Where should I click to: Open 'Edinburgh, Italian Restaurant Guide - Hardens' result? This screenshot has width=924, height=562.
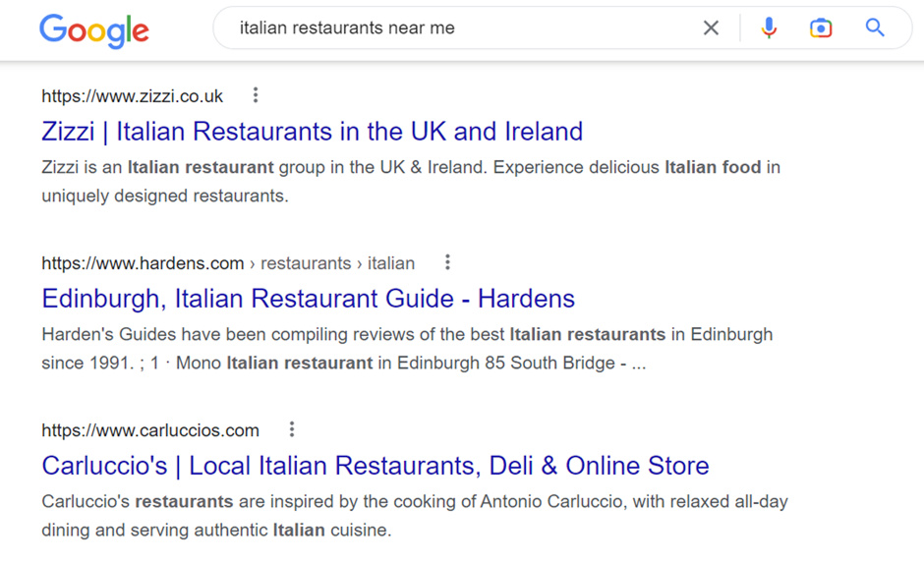tap(308, 299)
